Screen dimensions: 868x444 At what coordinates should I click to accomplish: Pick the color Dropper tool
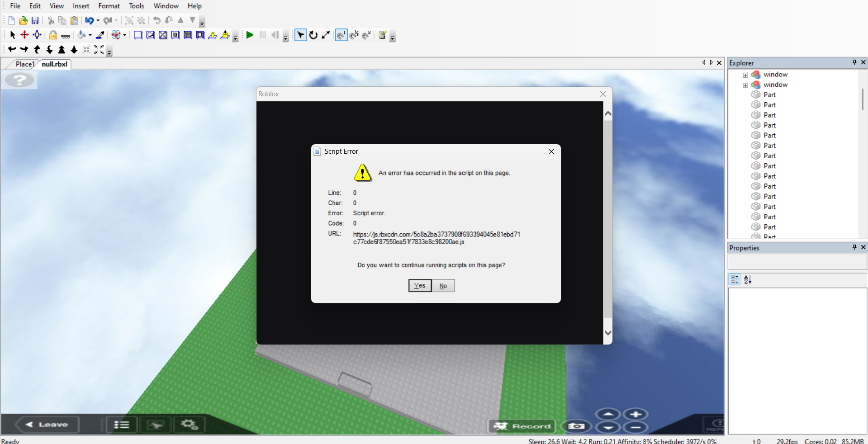[x=100, y=35]
